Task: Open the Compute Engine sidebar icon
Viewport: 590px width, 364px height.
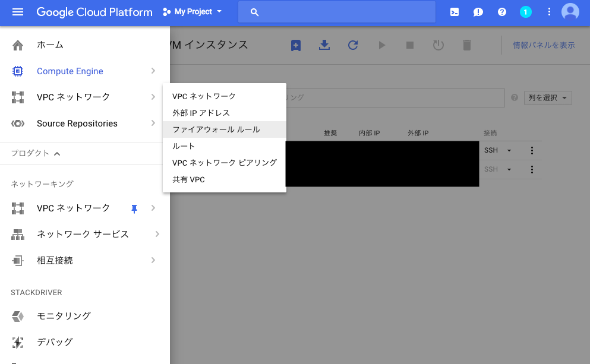Action: point(17,71)
